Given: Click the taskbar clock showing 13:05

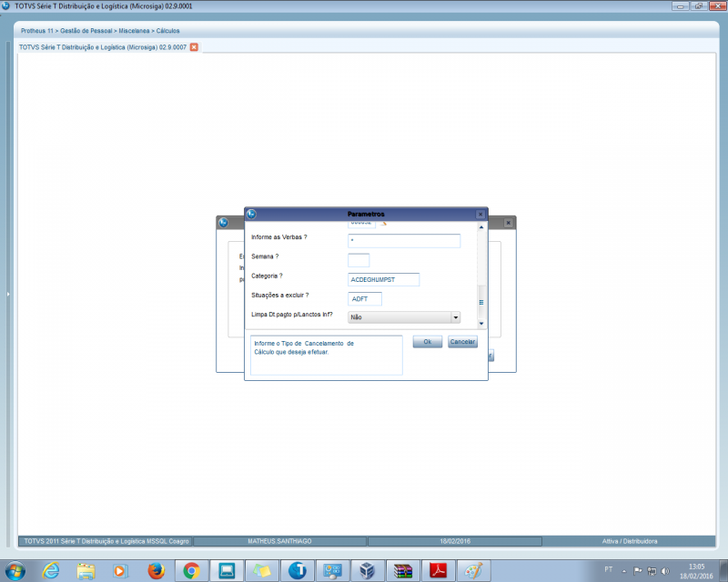Looking at the screenshot, I should point(696,571).
